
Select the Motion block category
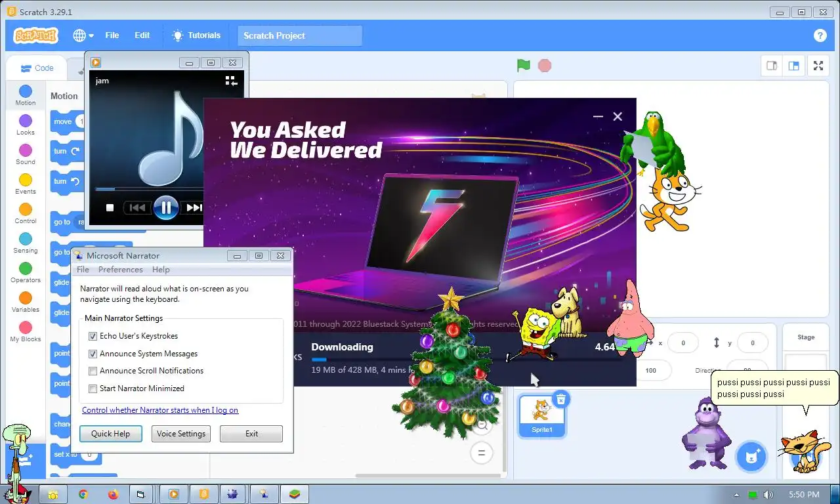pos(26,96)
